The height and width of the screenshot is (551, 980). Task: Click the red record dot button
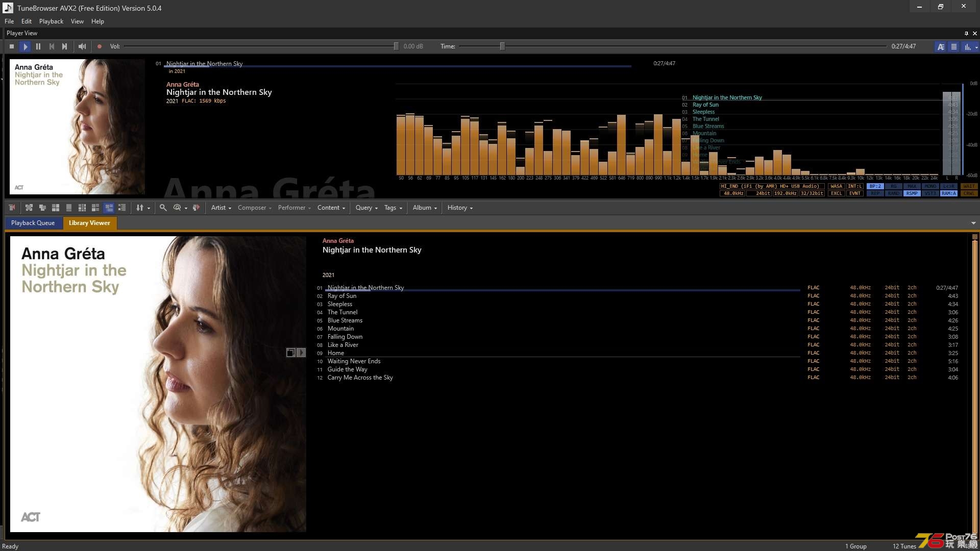click(100, 46)
